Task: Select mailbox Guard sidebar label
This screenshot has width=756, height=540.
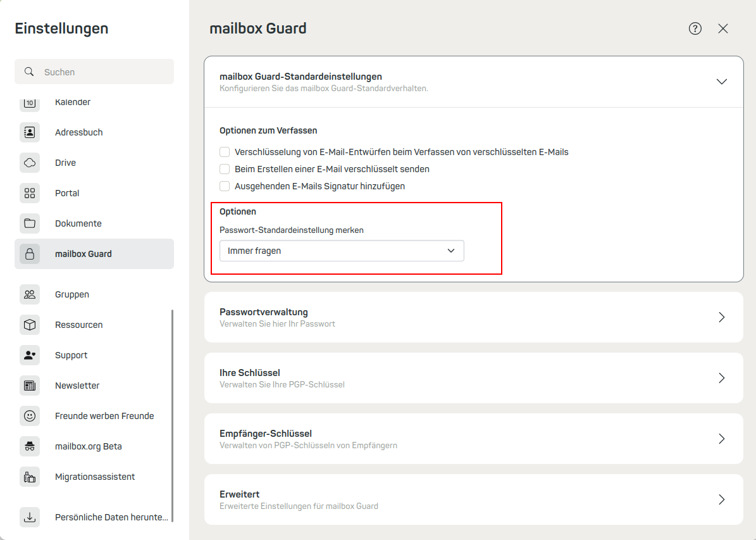Action: pos(83,254)
